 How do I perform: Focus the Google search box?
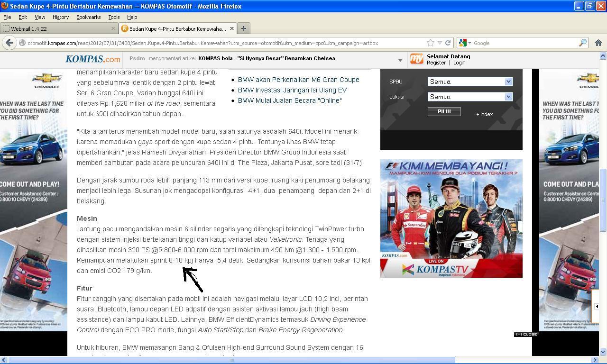[525, 43]
